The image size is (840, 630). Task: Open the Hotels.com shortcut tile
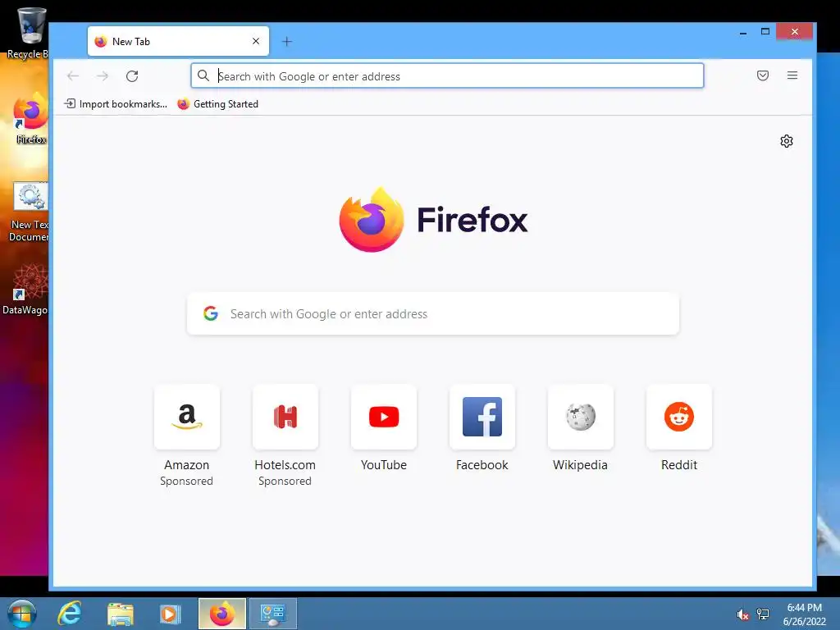coord(285,417)
